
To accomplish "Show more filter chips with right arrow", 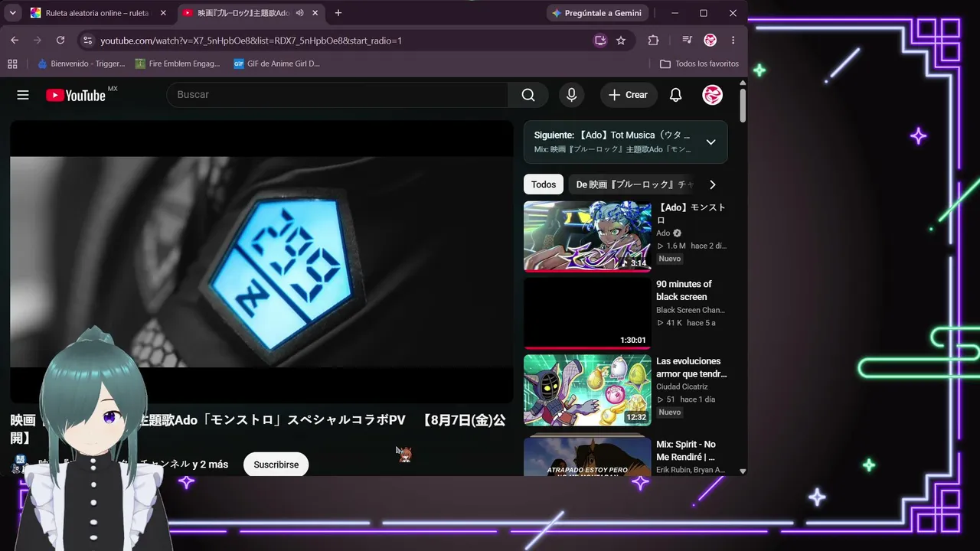I will (x=713, y=184).
